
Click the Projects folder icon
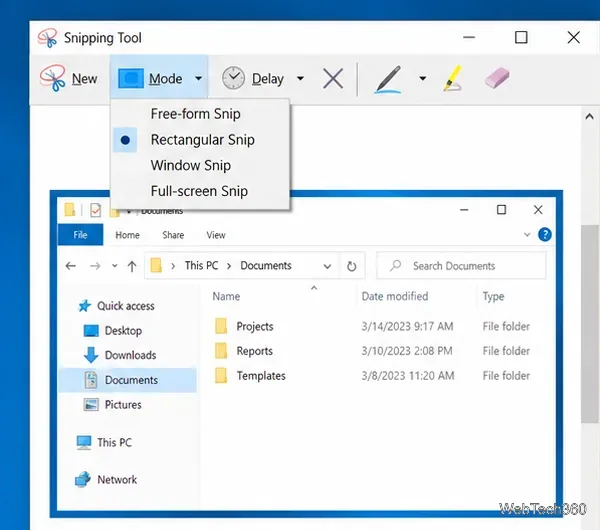pyautogui.click(x=221, y=326)
